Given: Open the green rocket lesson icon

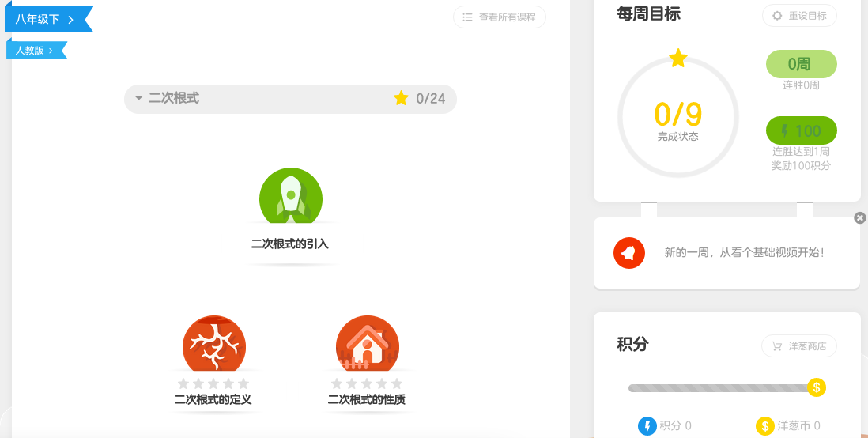Looking at the screenshot, I should point(291,196).
